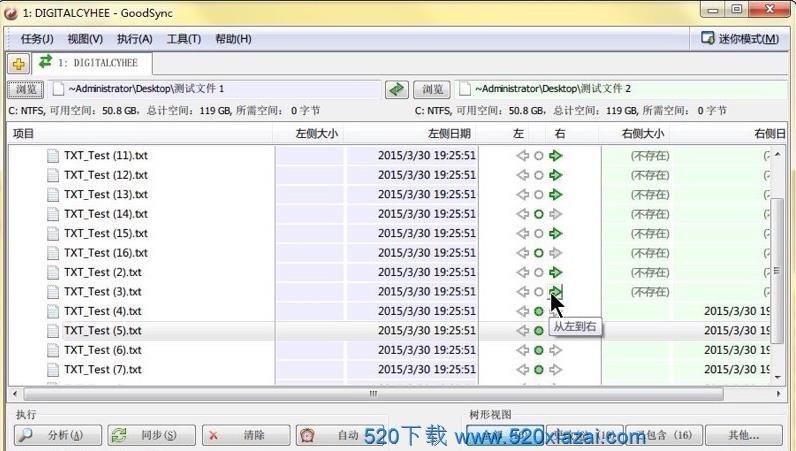The image size is (796, 451).
Task: Select the no-copy circle for TXT_Test (11).txt
Action: click(539, 156)
